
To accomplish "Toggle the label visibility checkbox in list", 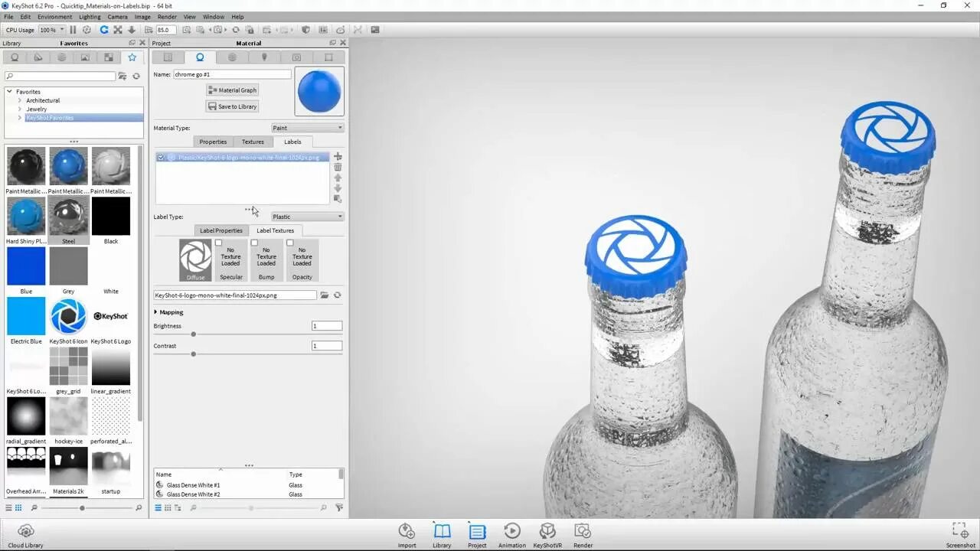I will [161, 157].
